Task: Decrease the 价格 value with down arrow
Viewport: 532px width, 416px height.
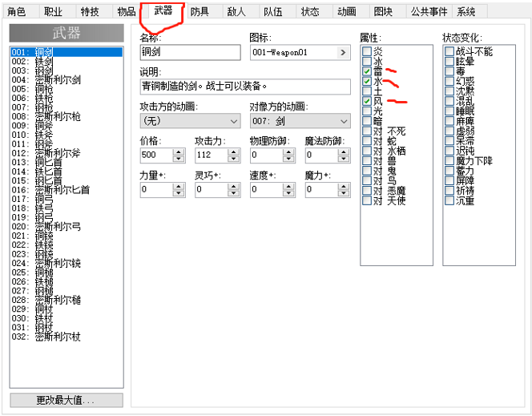Action: click(x=179, y=159)
